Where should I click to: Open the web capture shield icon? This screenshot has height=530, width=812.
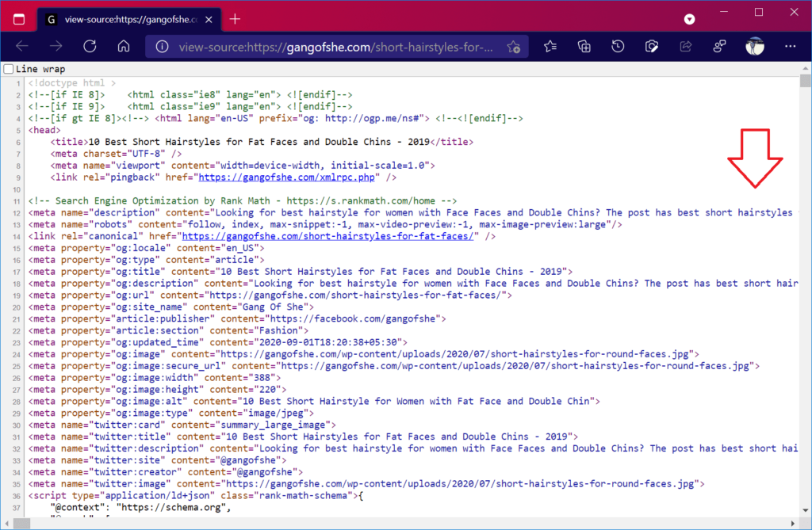coord(652,47)
